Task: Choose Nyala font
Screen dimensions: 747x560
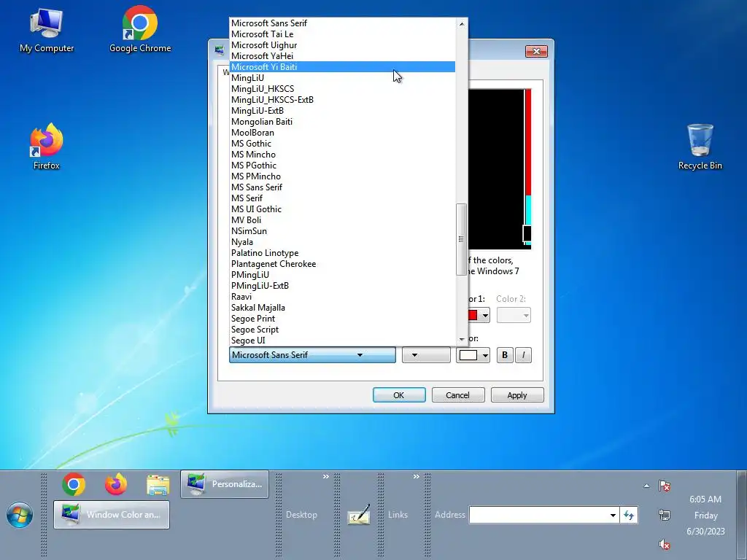Action: click(x=342, y=242)
